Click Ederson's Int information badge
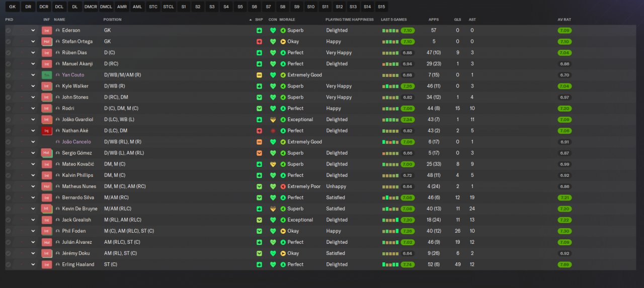 tap(47, 30)
